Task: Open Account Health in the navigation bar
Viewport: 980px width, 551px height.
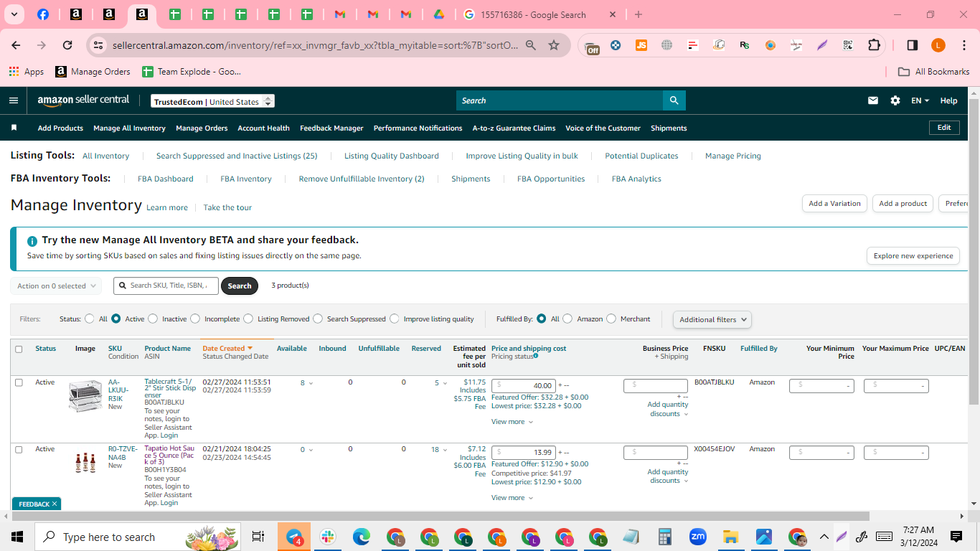Action: tap(263, 128)
